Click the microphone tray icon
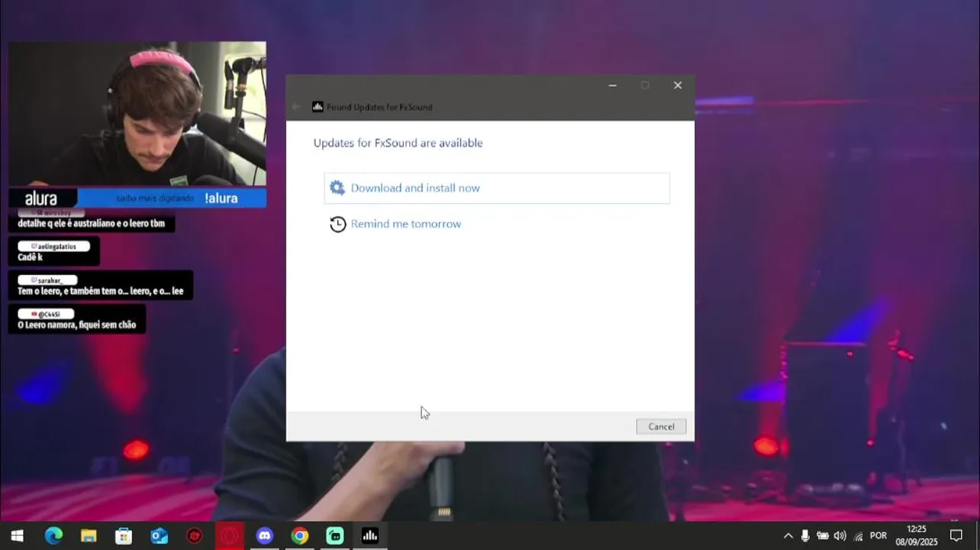The image size is (980, 550). pyautogui.click(x=805, y=535)
